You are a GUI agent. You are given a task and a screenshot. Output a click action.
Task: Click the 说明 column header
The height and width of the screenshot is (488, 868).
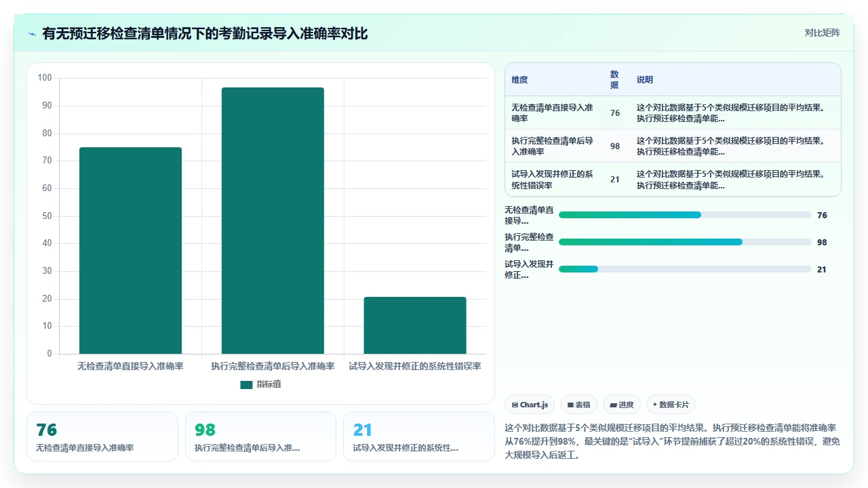tap(645, 80)
